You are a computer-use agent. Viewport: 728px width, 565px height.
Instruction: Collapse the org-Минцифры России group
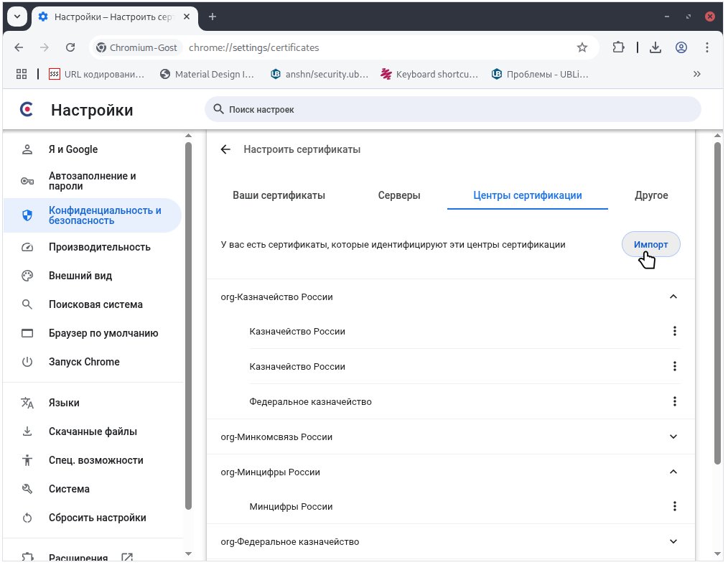(673, 472)
